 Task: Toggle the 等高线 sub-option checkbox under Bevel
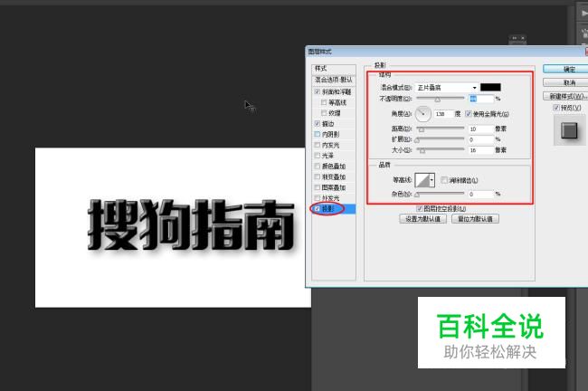pos(324,102)
